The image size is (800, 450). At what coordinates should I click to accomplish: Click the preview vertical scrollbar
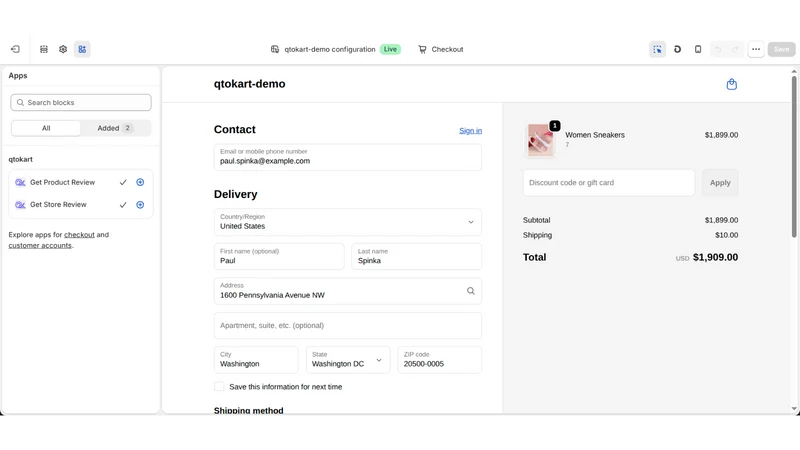(794, 157)
